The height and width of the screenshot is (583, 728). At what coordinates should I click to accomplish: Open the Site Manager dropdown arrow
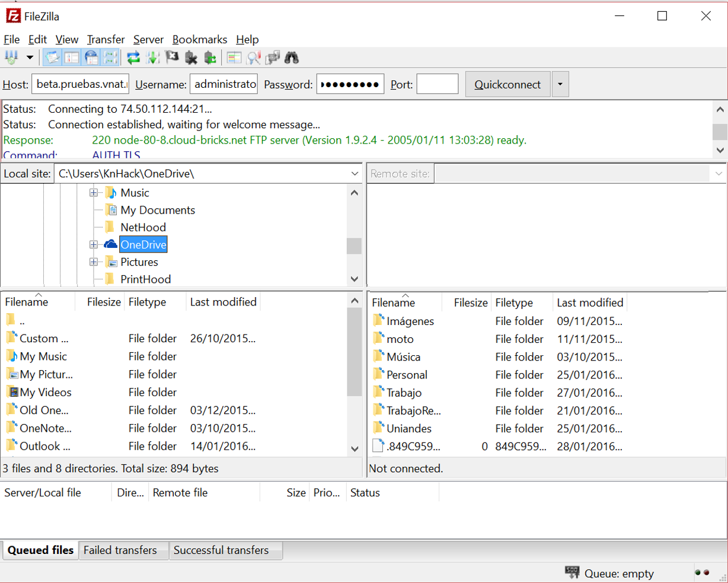point(30,58)
